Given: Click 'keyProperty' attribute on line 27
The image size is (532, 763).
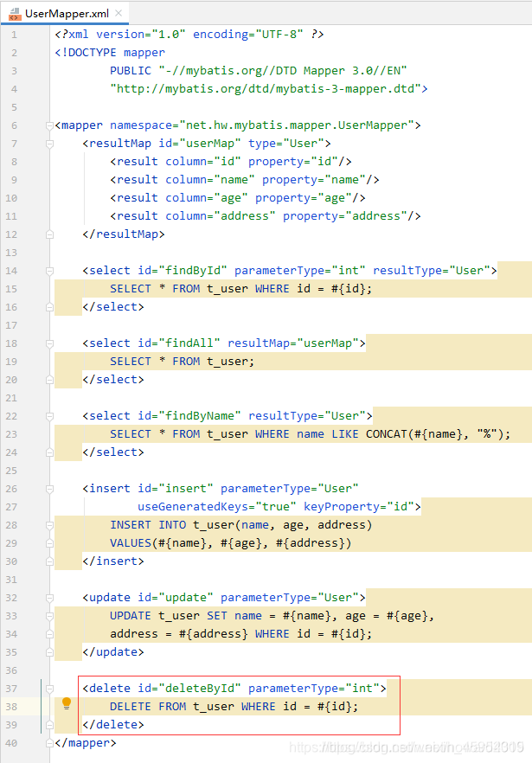Looking at the screenshot, I should (341, 507).
